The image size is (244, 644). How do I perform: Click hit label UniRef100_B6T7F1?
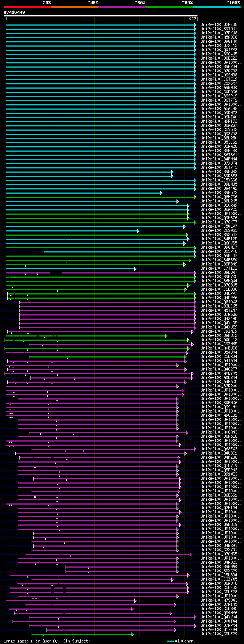coord(219,100)
